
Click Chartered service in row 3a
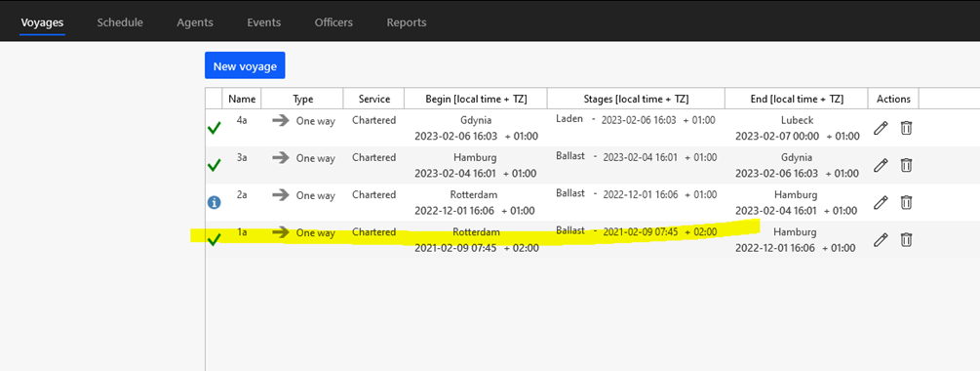coord(373,157)
